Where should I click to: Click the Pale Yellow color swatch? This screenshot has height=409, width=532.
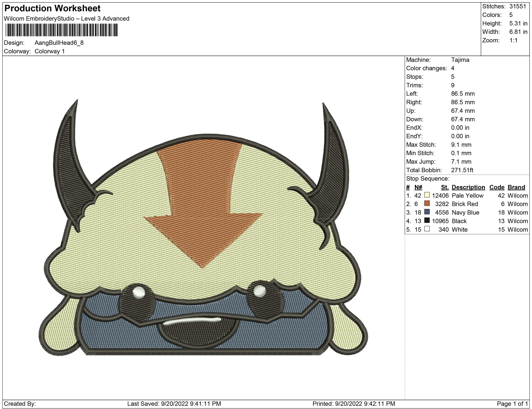(427, 195)
